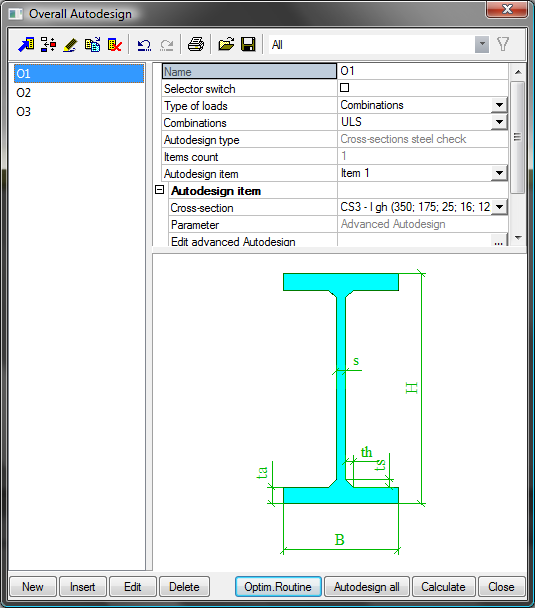
Task: Click the save floppy disk icon
Action: (x=248, y=45)
